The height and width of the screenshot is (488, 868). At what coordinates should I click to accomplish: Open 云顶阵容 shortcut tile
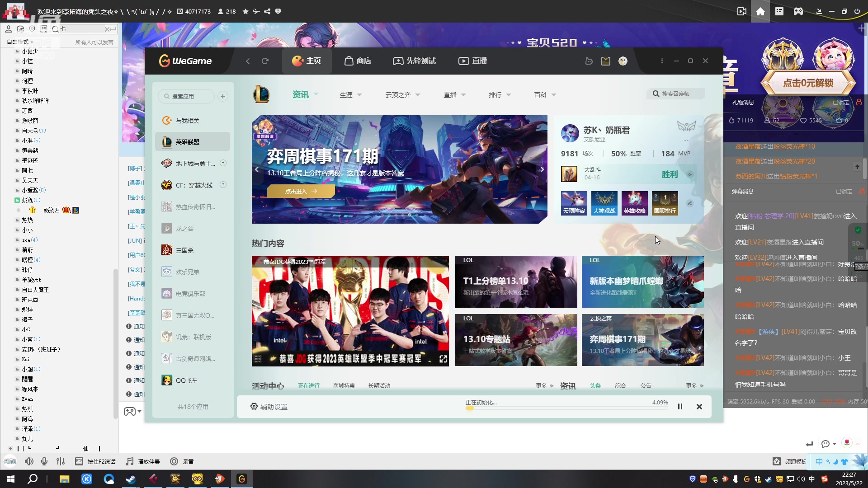(x=574, y=203)
